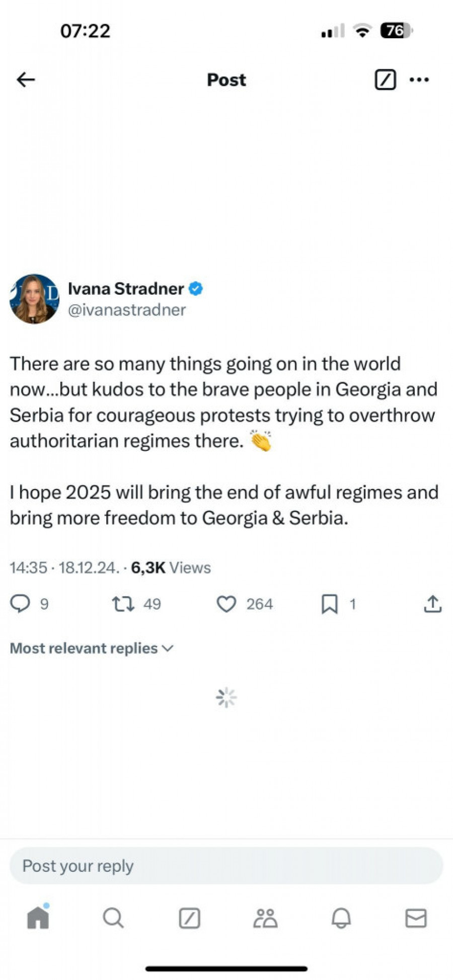453x980 pixels.
Task: Tap the reply speech bubble icon
Action: pyautogui.click(x=20, y=603)
